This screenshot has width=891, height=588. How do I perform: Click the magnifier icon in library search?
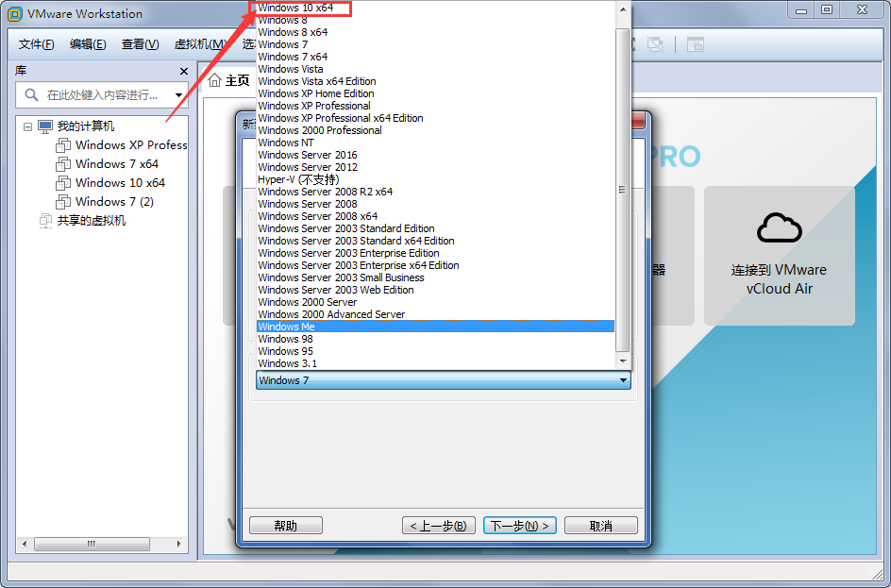(31, 95)
